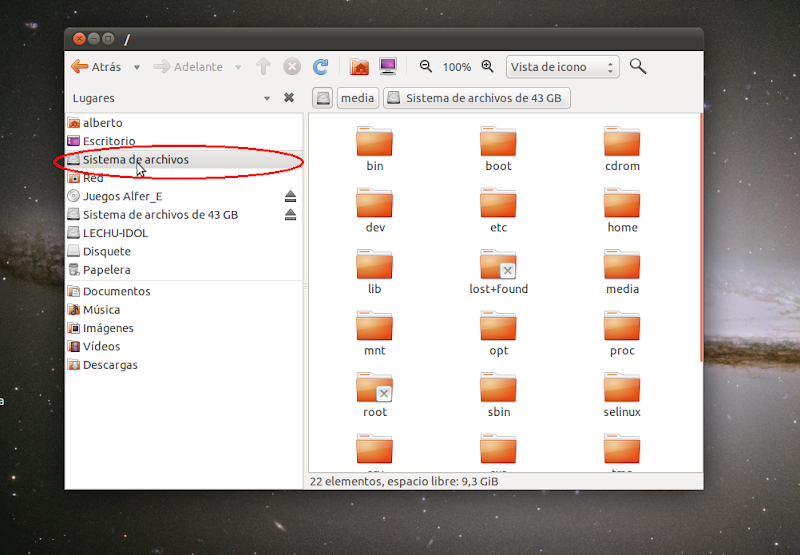Open search with the magnifying glass icon

(637, 67)
